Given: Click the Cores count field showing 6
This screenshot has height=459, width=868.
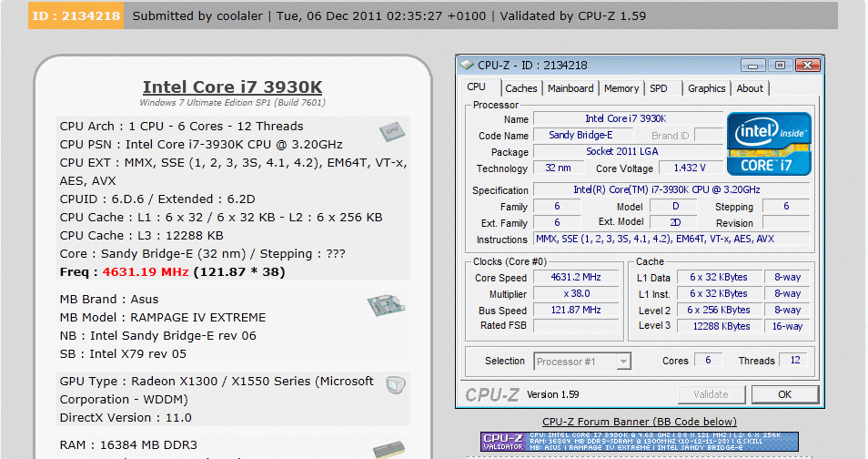Looking at the screenshot, I should click(708, 361).
